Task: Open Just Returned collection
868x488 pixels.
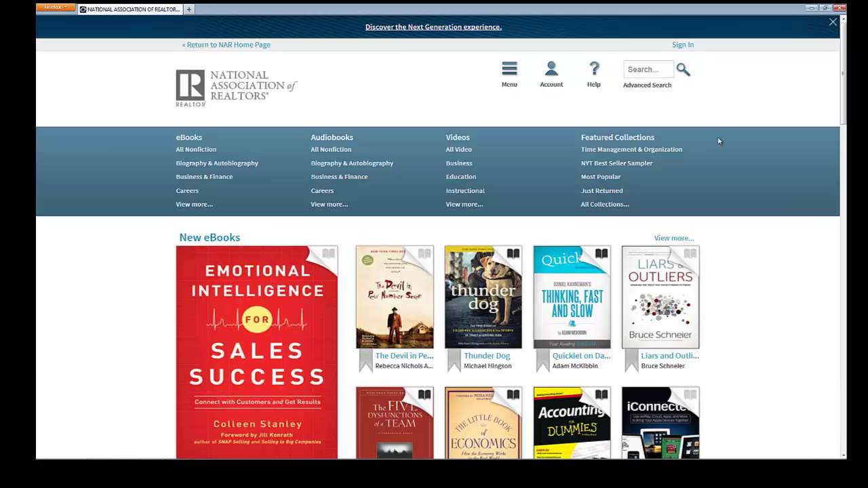Action: [x=601, y=191]
